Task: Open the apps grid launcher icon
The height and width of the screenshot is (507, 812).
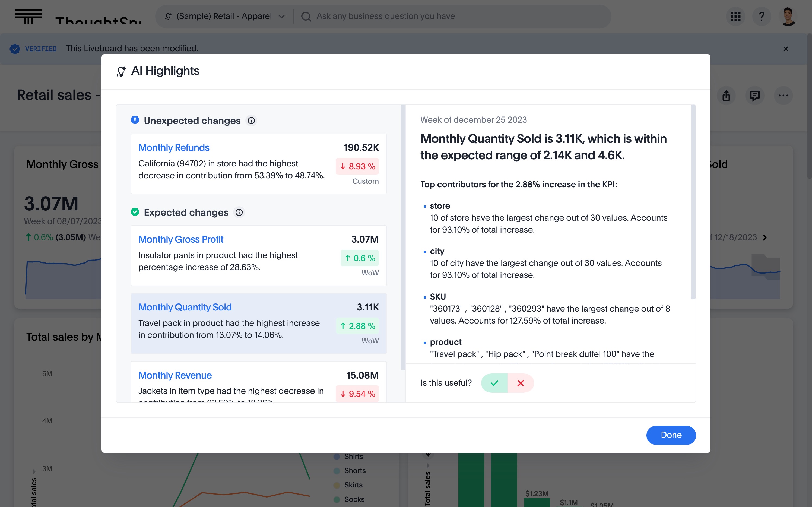Action: (735, 17)
